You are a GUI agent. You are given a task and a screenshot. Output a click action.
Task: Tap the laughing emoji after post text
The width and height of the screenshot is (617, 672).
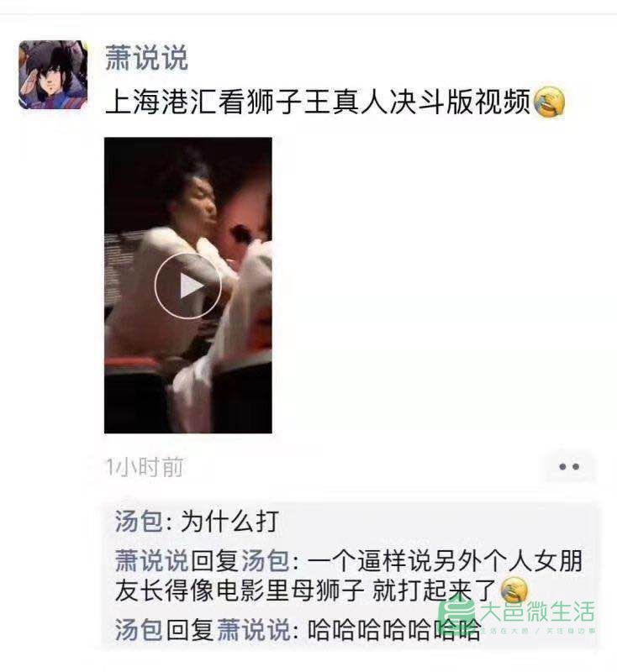(x=549, y=102)
